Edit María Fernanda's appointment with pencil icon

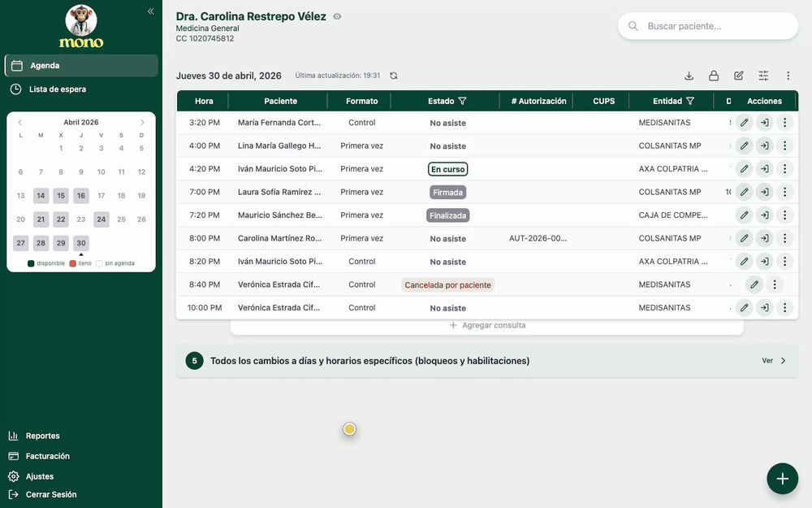pos(744,123)
